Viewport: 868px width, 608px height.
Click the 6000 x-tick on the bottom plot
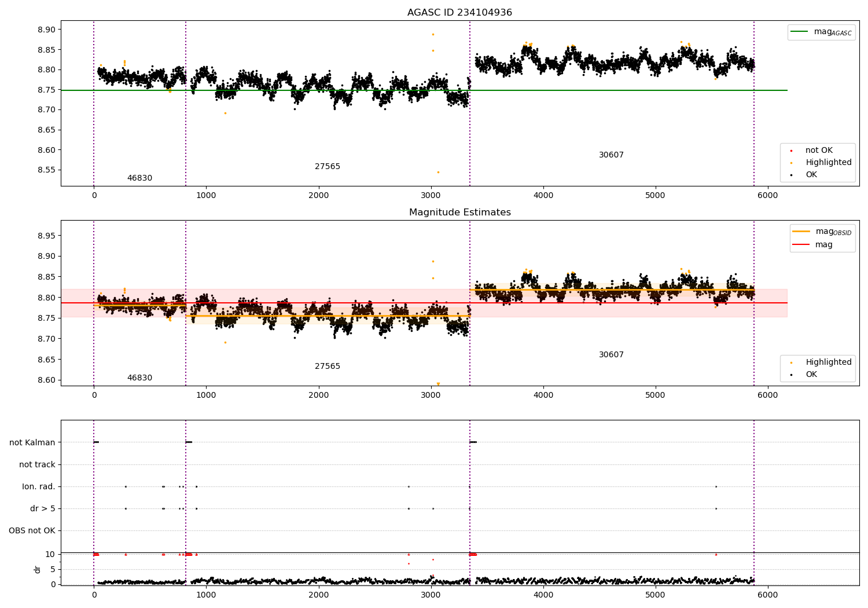(x=768, y=595)
